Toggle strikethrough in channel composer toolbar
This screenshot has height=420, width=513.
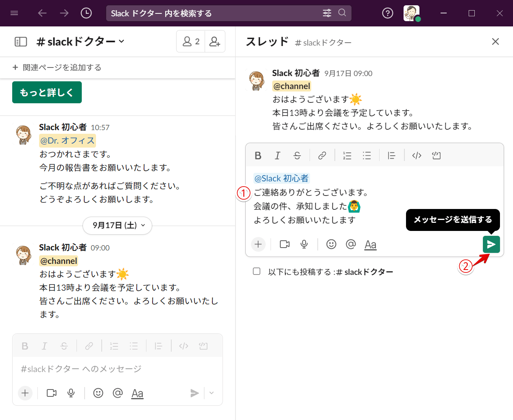click(x=64, y=346)
